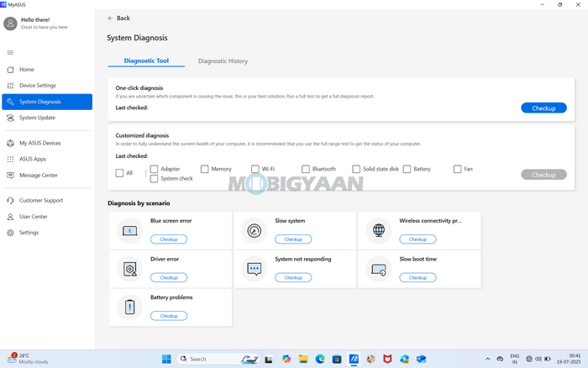588x368 pixels.
Task: Click the Battery problems icon
Action: coord(129,308)
